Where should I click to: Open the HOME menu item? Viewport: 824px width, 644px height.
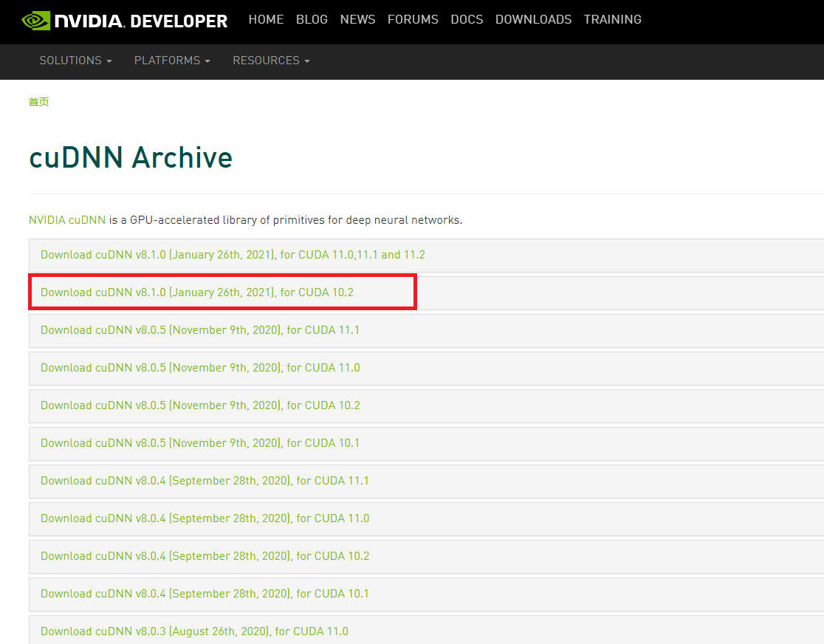pos(266,19)
